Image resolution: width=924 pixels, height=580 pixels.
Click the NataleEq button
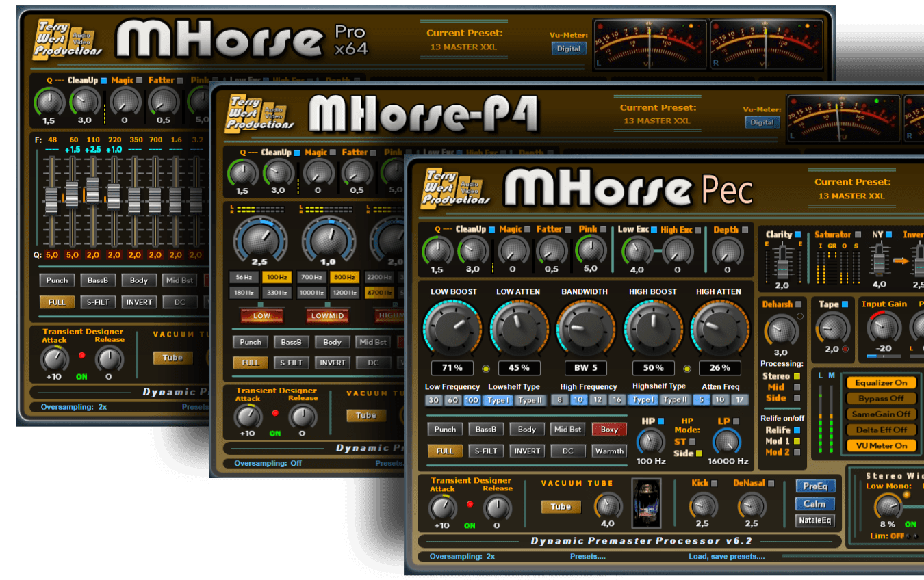click(814, 520)
